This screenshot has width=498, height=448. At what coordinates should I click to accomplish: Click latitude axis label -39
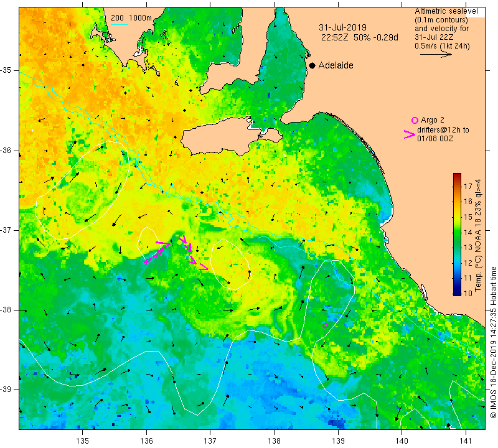6,390
